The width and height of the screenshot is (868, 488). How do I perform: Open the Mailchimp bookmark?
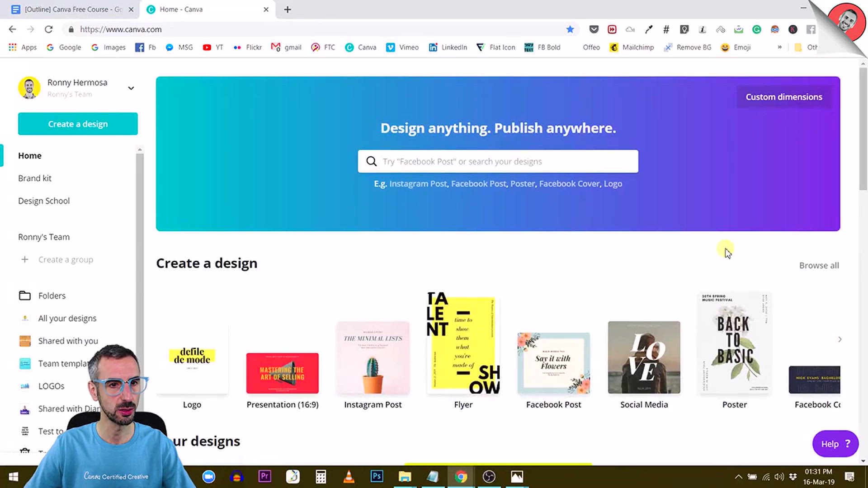click(632, 47)
